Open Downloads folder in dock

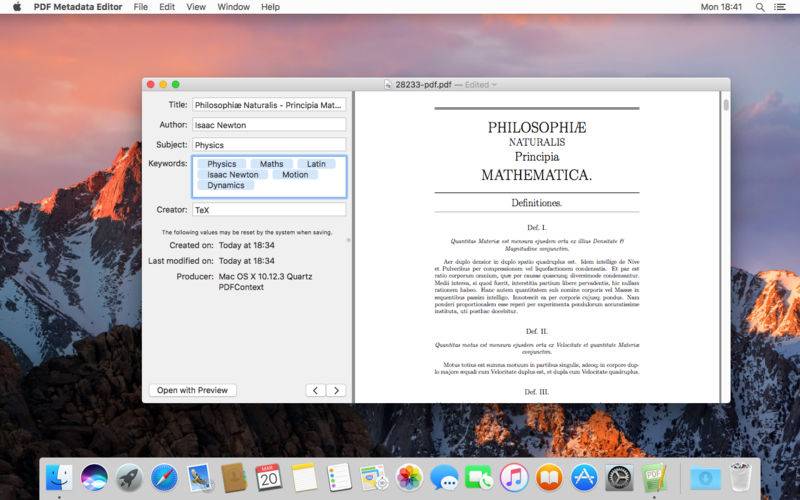(x=705, y=478)
